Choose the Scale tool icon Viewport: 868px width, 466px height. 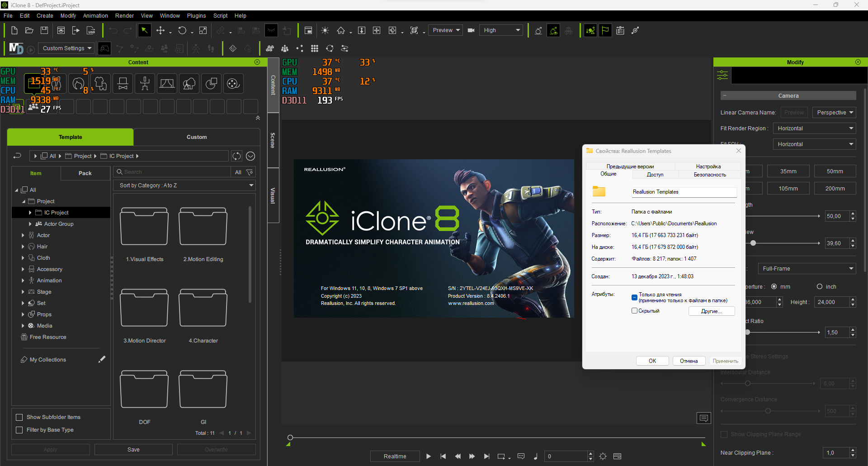point(203,30)
